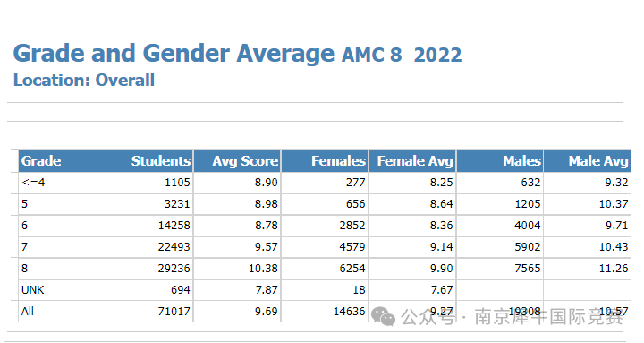Click males count 7565
This screenshot has width=644, height=343.
point(528,268)
